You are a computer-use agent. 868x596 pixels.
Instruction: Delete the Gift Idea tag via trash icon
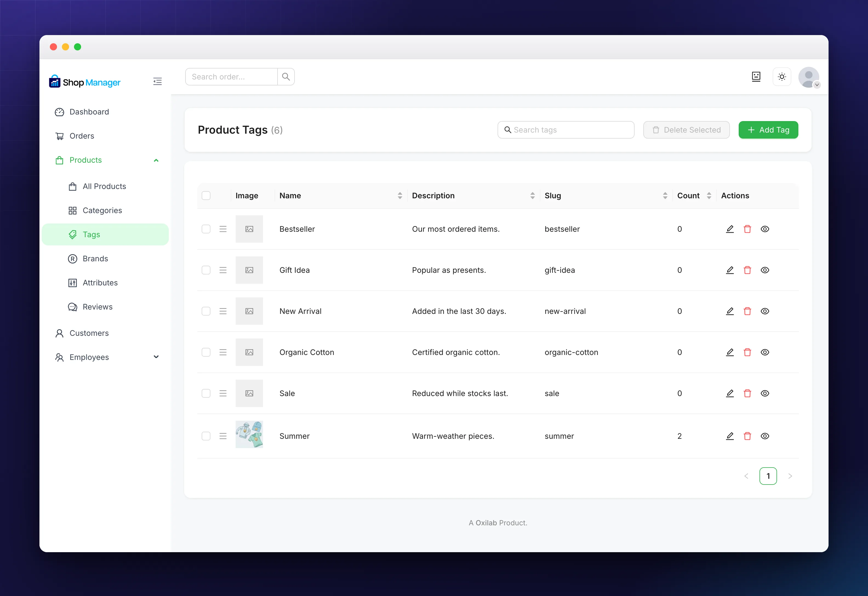point(747,270)
